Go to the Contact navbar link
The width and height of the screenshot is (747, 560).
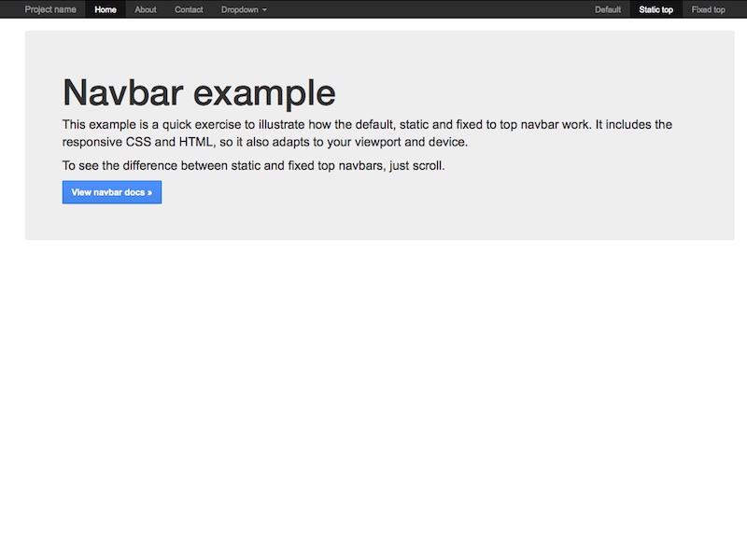tap(189, 9)
